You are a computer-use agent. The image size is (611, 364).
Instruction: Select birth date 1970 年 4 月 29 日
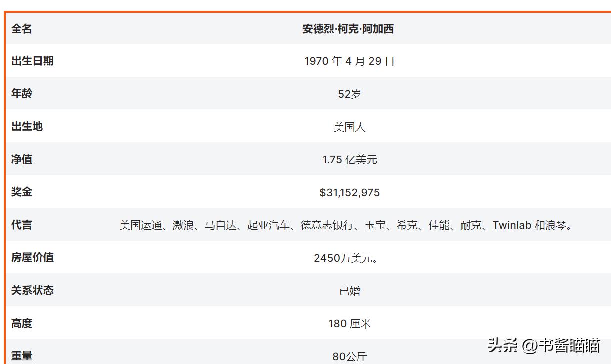tap(349, 61)
